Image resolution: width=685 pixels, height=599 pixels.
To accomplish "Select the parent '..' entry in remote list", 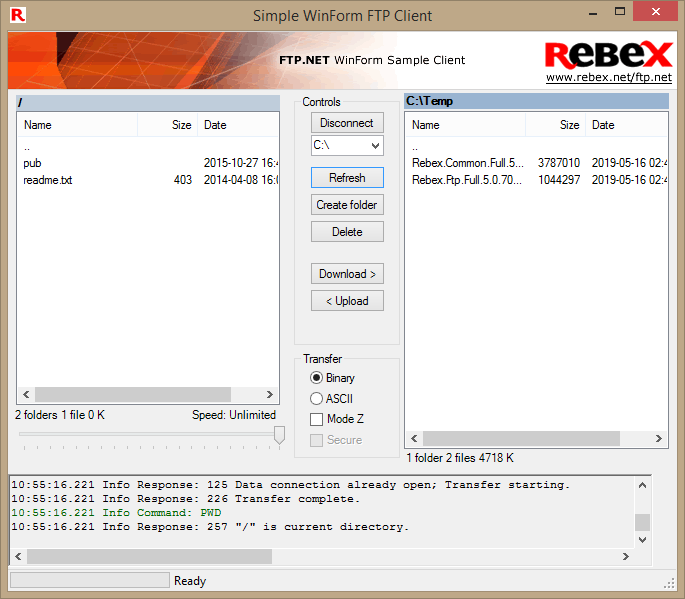I will 27,147.
